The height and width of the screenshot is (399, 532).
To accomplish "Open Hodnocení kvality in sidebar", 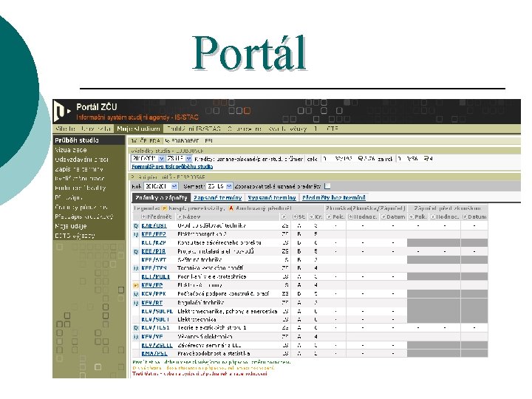I will click(81, 188).
